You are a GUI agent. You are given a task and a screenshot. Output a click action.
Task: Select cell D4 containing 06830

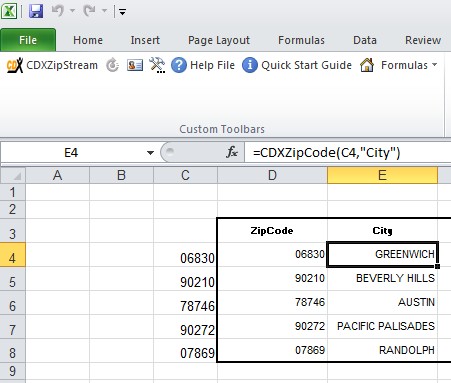(272, 255)
